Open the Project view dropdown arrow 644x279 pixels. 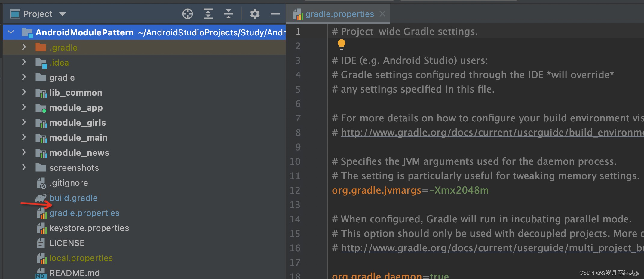coord(63,14)
